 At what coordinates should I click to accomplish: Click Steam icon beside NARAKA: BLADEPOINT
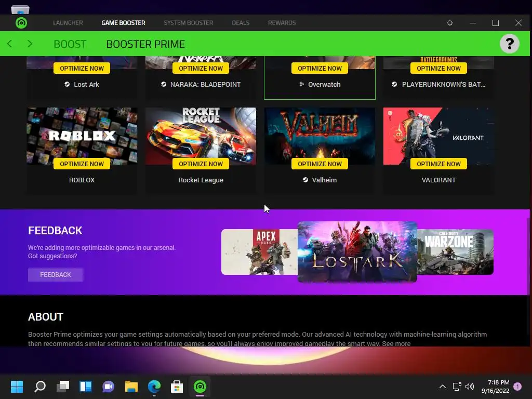point(164,84)
